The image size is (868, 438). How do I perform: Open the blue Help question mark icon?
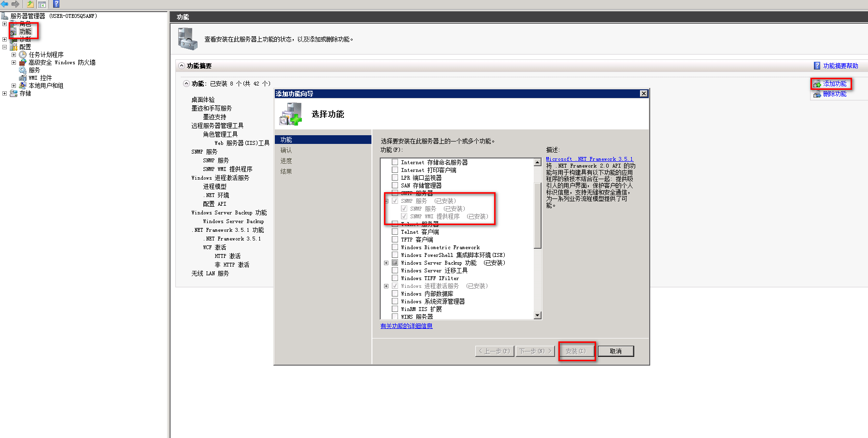(x=56, y=4)
